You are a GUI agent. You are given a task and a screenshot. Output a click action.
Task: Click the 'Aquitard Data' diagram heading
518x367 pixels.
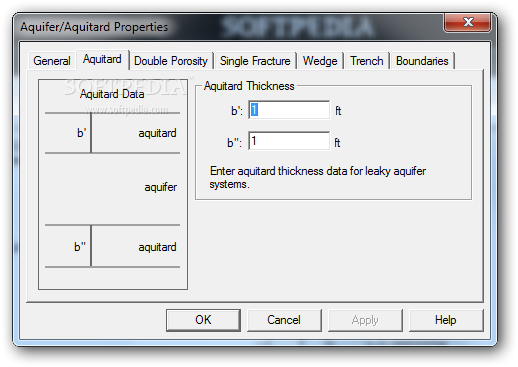(x=112, y=94)
